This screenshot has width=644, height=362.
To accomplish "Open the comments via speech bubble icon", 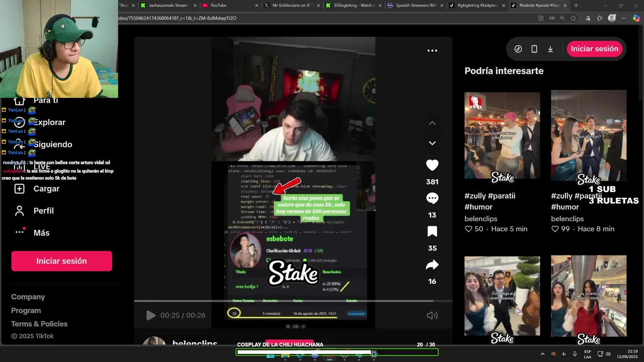I will 432,198.
